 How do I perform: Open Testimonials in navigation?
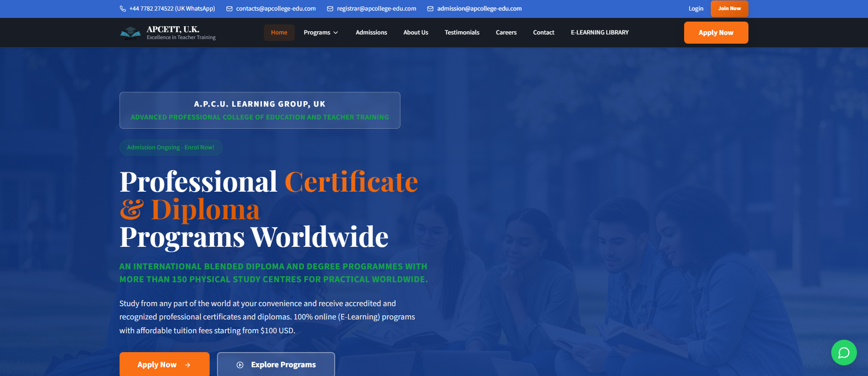(x=462, y=33)
